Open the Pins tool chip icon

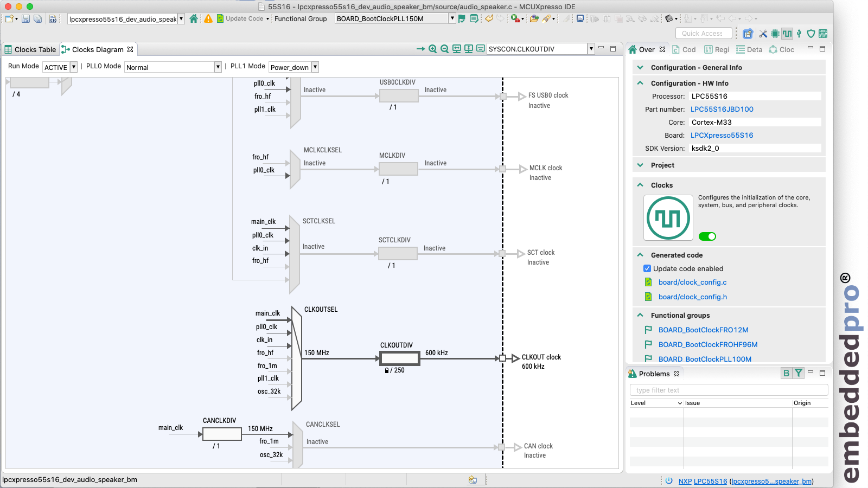tap(775, 34)
